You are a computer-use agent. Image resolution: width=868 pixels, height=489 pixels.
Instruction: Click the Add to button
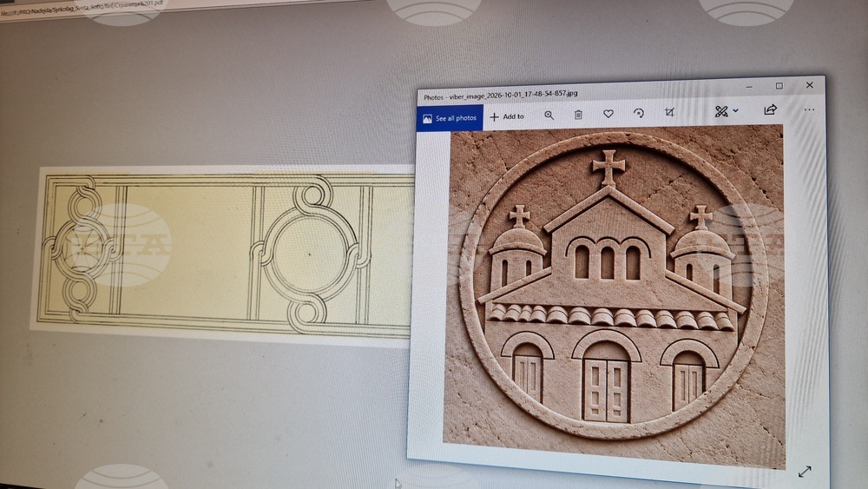click(507, 116)
